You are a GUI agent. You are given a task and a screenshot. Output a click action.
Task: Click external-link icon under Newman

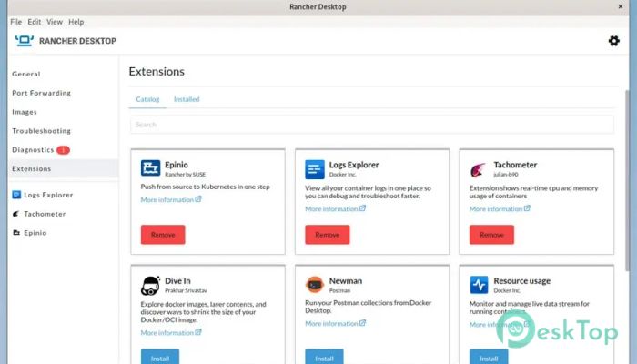coord(363,322)
